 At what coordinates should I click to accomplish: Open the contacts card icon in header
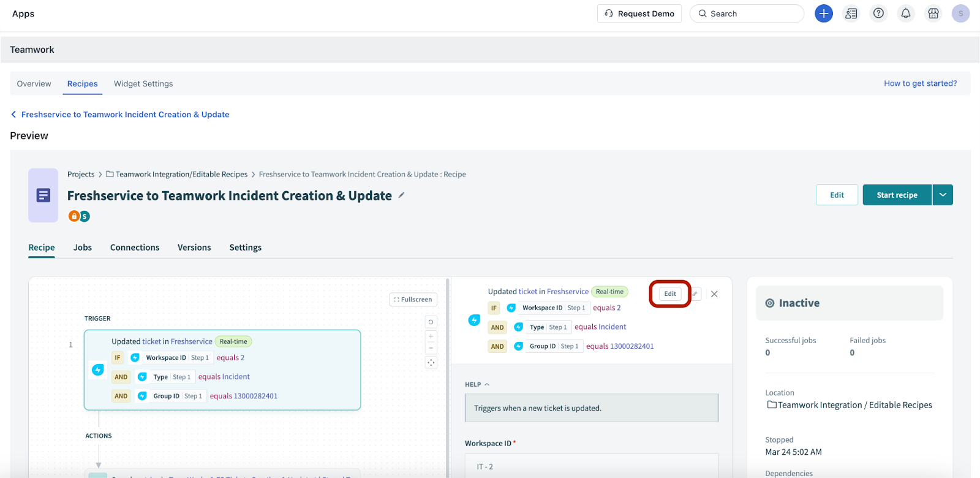point(851,13)
